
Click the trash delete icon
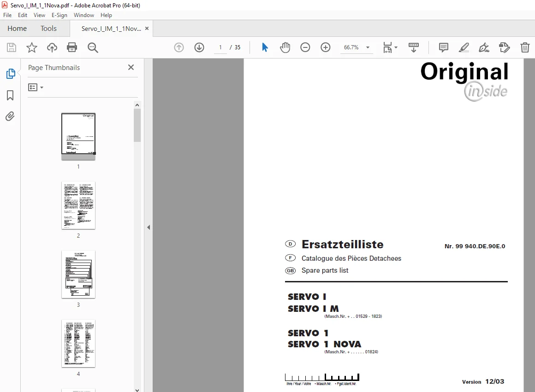pos(525,47)
